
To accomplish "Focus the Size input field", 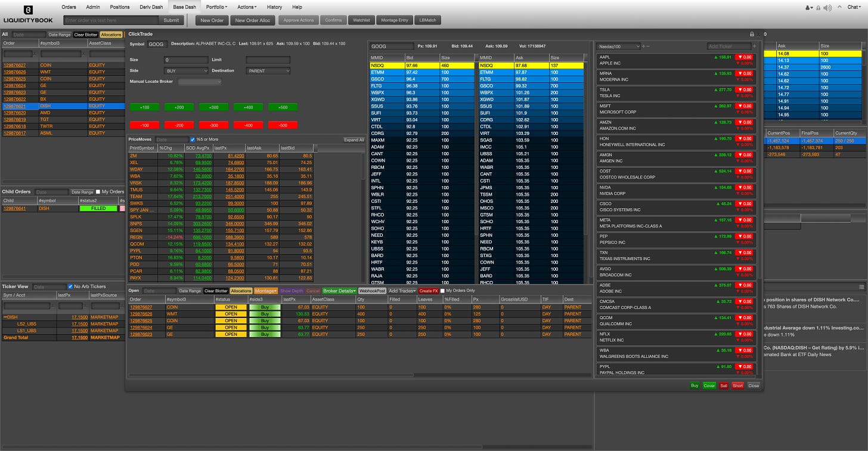I will (x=186, y=60).
